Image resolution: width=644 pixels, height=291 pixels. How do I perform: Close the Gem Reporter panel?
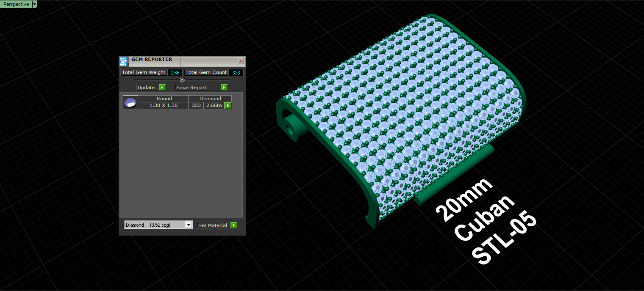tap(241, 61)
